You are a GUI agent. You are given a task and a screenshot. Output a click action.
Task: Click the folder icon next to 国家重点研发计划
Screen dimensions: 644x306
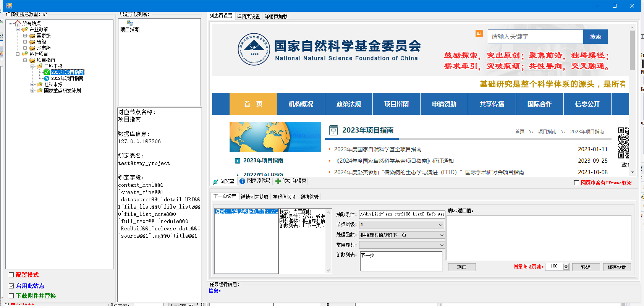pos(40,91)
